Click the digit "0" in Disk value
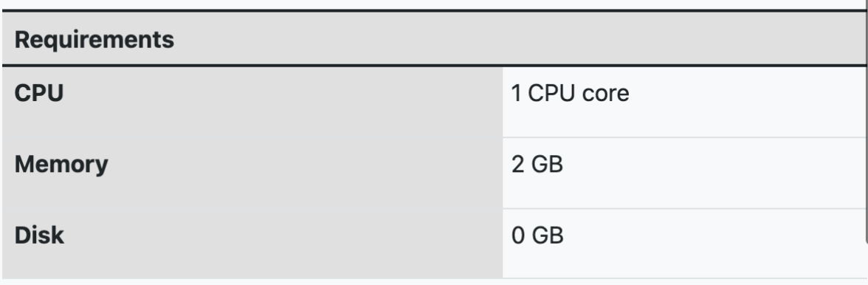The height and width of the screenshot is (285, 868). coord(518,236)
